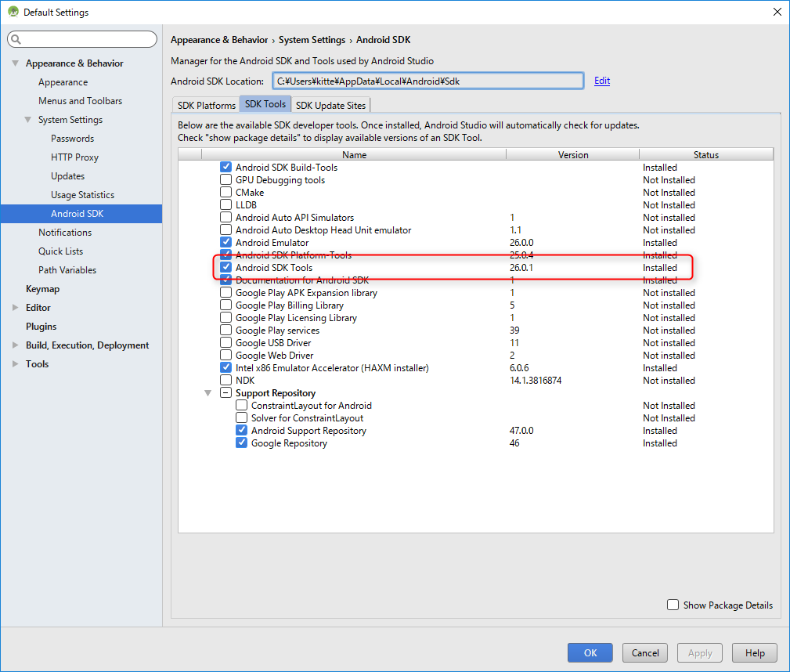This screenshot has width=790, height=672.
Task: Open Menus and Toolbars settings
Action: [x=80, y=101]
